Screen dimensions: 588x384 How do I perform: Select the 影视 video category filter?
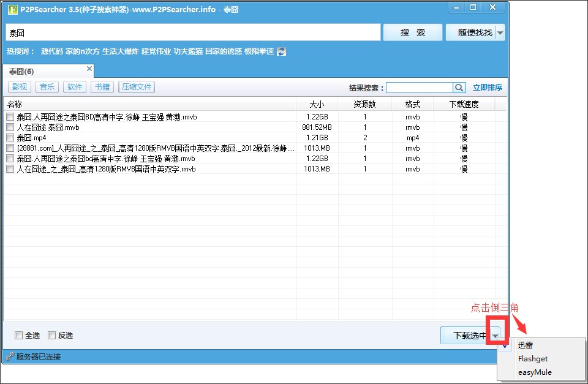[19, 87]
